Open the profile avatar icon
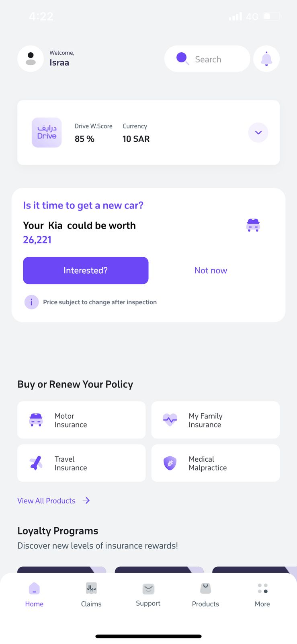Image resolution: width=297 pixels, height=644 pixels. [31, 59]
